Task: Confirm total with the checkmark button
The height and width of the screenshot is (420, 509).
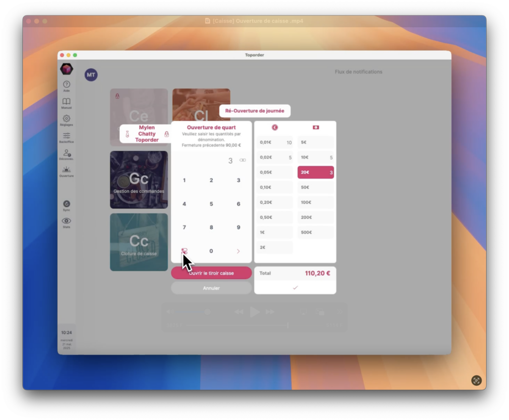Action: [295, 288]
